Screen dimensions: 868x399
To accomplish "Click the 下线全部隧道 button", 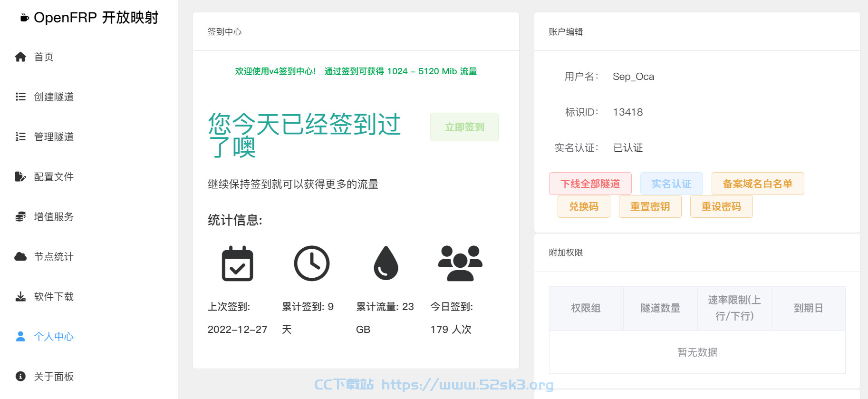I will (590, 184).
